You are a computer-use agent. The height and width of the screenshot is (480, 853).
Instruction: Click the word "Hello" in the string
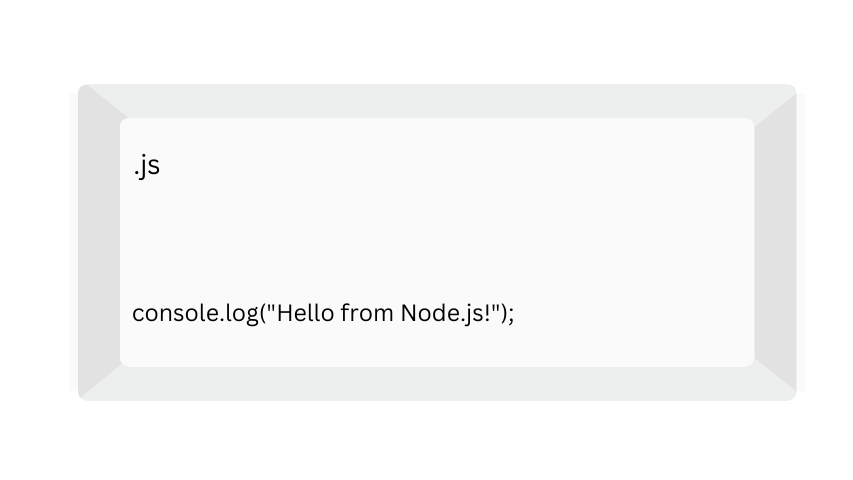305,313
